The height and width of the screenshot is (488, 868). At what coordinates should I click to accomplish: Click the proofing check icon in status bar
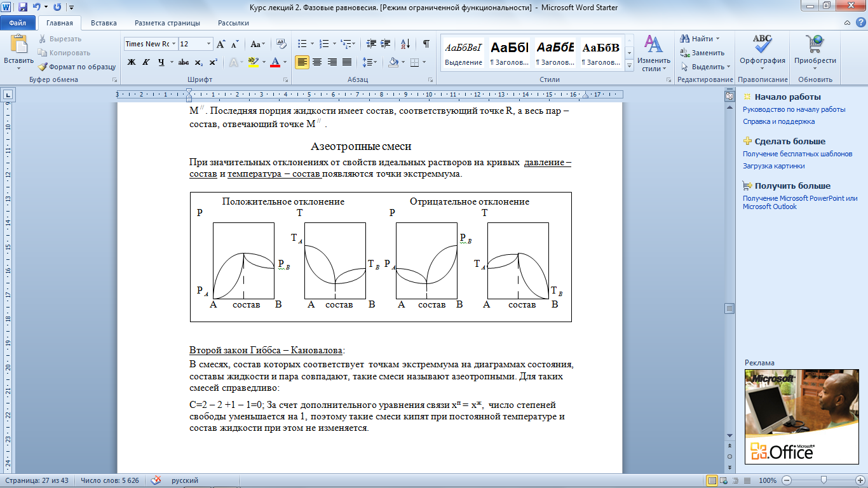point(156,480)
